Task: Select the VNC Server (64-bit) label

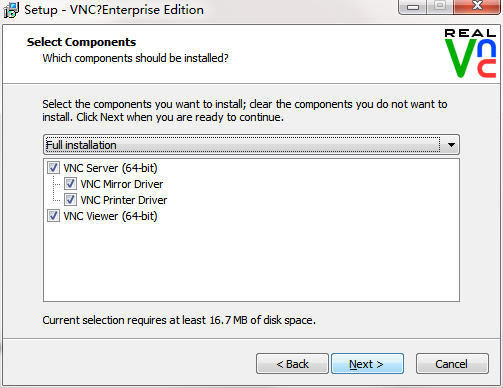Action: (110, 168)
